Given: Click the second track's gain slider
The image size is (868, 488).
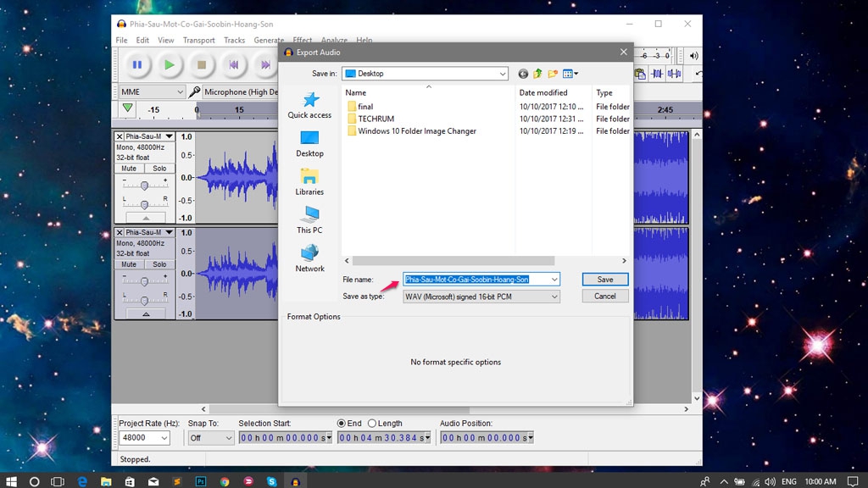Looking at the screenshot, I should click(x=144, y=281).
